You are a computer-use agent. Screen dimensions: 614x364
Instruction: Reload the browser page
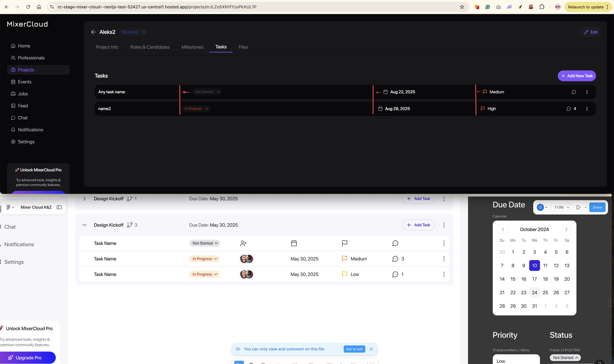28,7
